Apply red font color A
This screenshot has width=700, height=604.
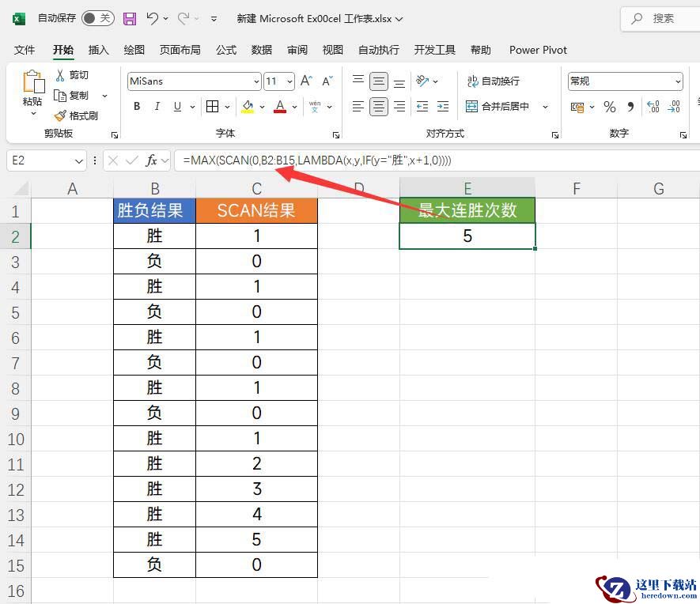pos(280,106)
